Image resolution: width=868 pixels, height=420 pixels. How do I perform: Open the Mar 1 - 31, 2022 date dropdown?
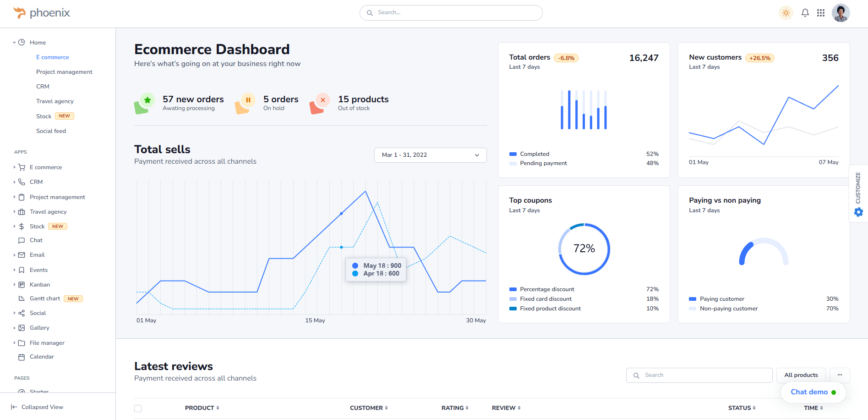[430, 155]
